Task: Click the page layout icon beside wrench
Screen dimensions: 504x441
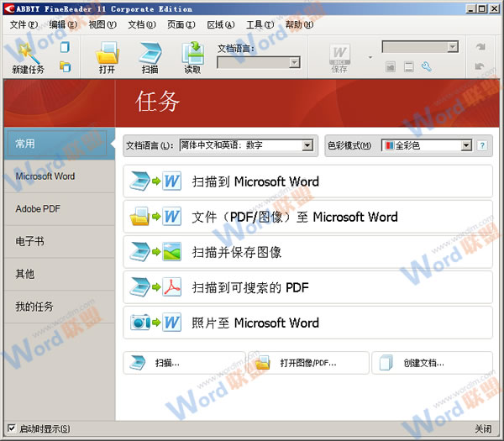Action: click(408, 67)
